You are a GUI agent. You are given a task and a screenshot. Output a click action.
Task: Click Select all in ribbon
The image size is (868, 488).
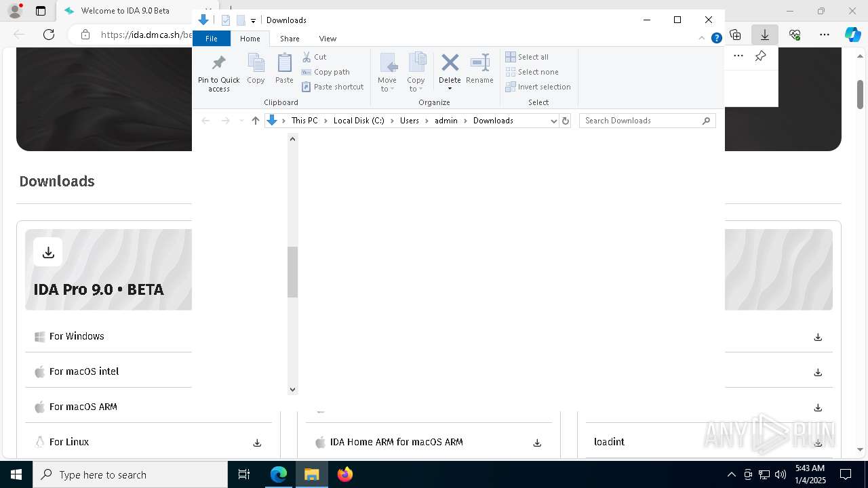tap(527, 57)
